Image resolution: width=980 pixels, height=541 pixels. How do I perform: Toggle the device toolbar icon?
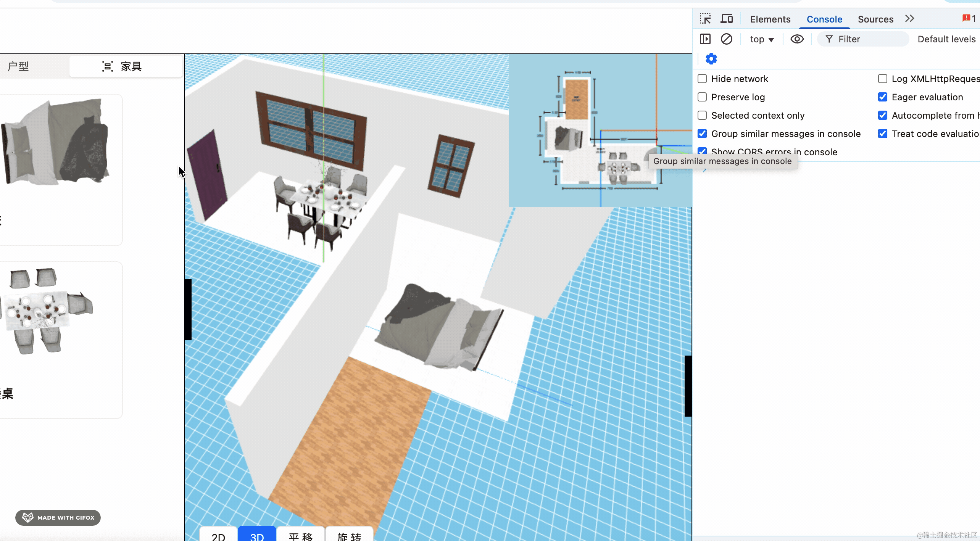[727, 19]
